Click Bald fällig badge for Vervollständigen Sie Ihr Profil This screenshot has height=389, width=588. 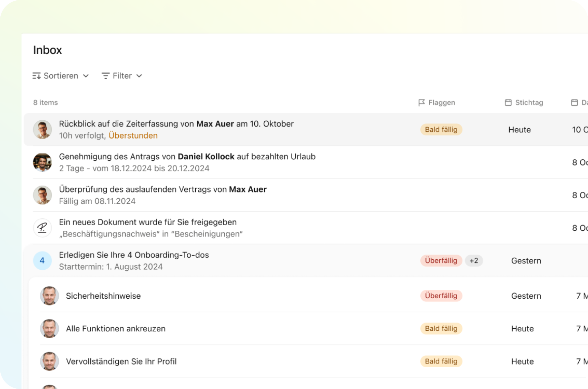tap(441, 361)
